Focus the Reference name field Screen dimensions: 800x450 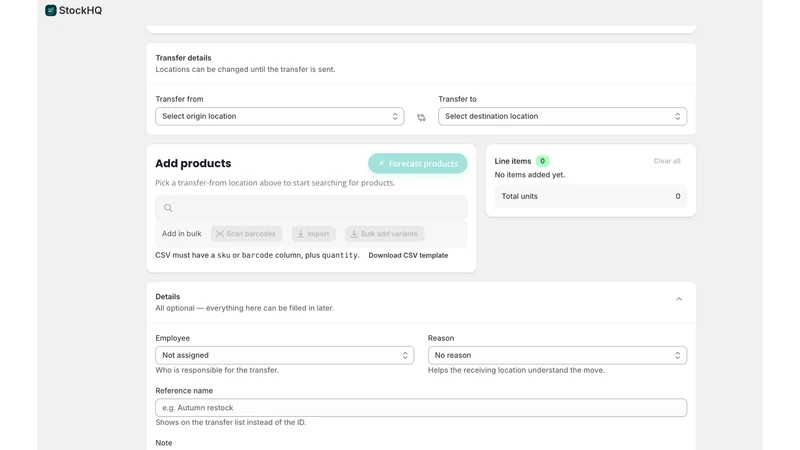(x=421, y=408)
